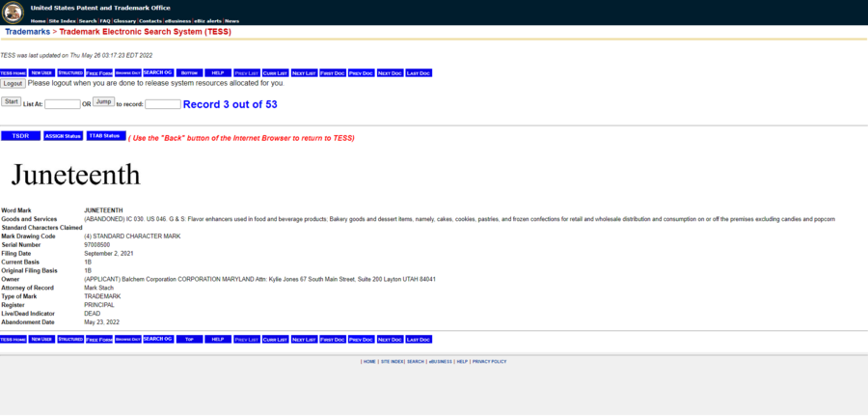Viewport: 868px width, 416px height.
Task: Select attorney name Mark Stach
Action: 99,288
